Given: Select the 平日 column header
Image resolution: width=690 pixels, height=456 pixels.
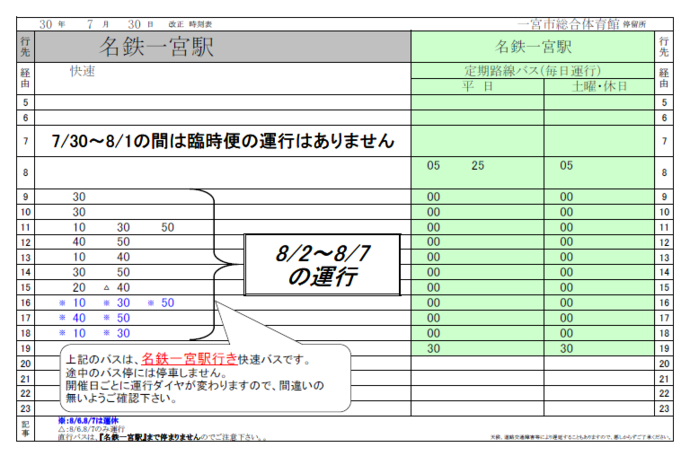Looking at the screenshot, I should (x=477, y=86).
